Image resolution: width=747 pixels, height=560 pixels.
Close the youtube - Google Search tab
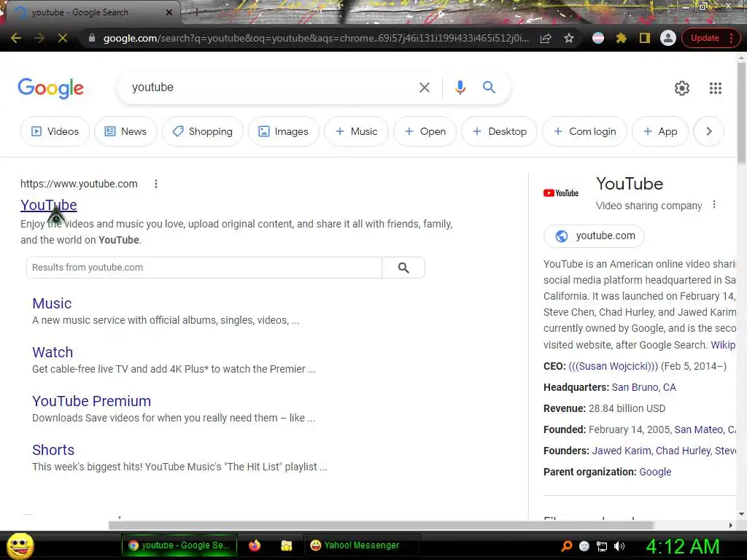coord(169,12)
